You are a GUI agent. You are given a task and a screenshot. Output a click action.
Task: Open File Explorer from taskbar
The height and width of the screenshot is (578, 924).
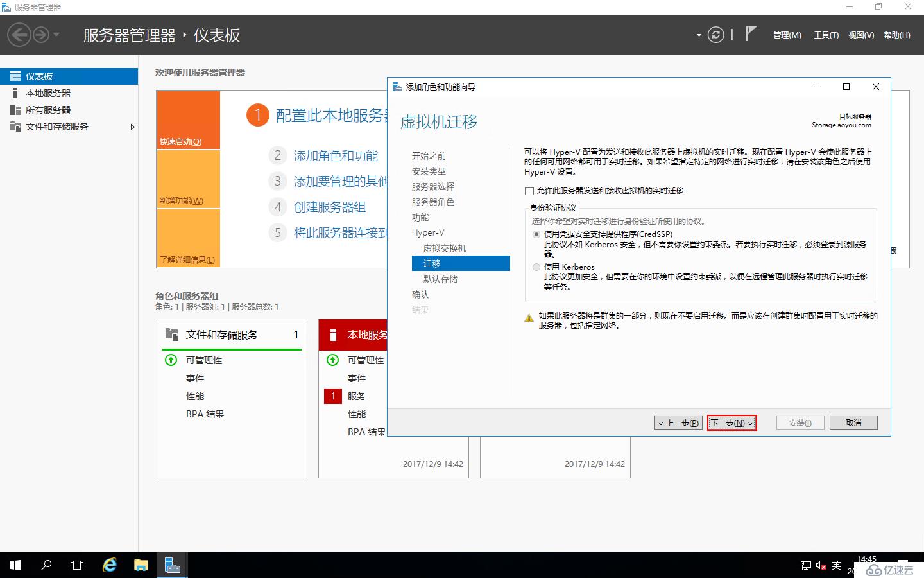tap(141, 565)
